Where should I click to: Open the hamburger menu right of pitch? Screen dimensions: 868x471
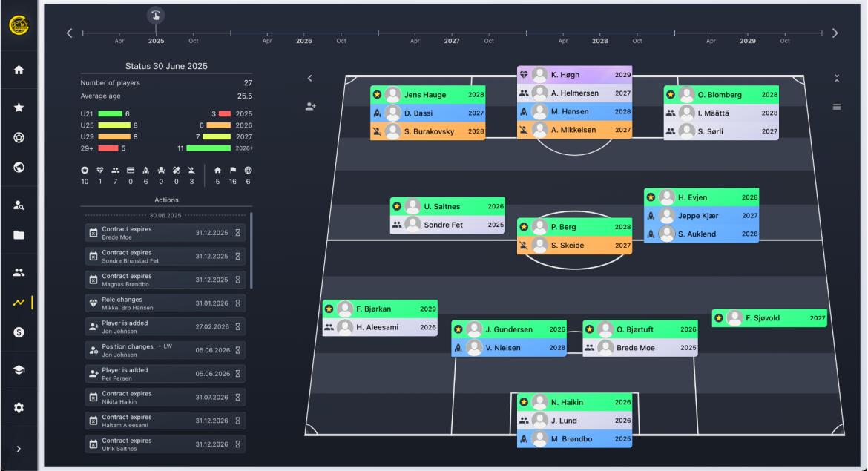(837, 107)
